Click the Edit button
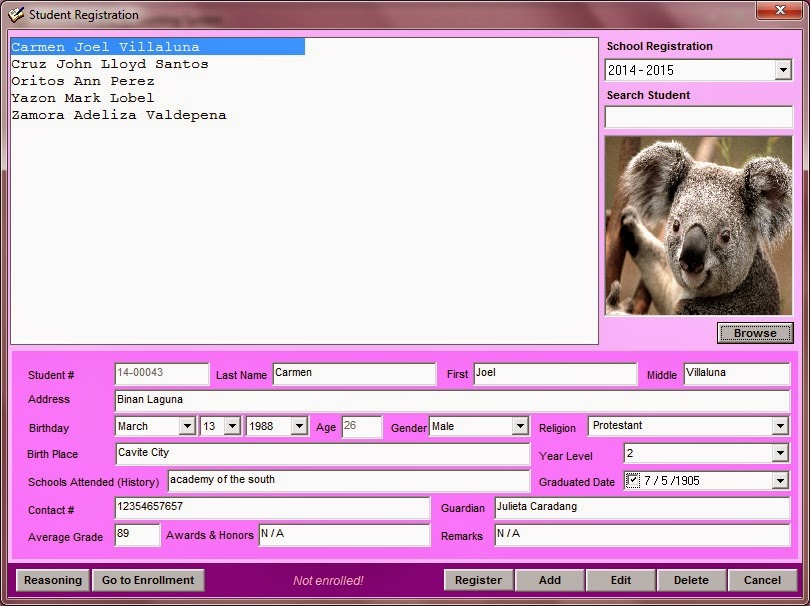Image resolution: width=810 pixels, height=606 pixels. [x=620, y=580]
